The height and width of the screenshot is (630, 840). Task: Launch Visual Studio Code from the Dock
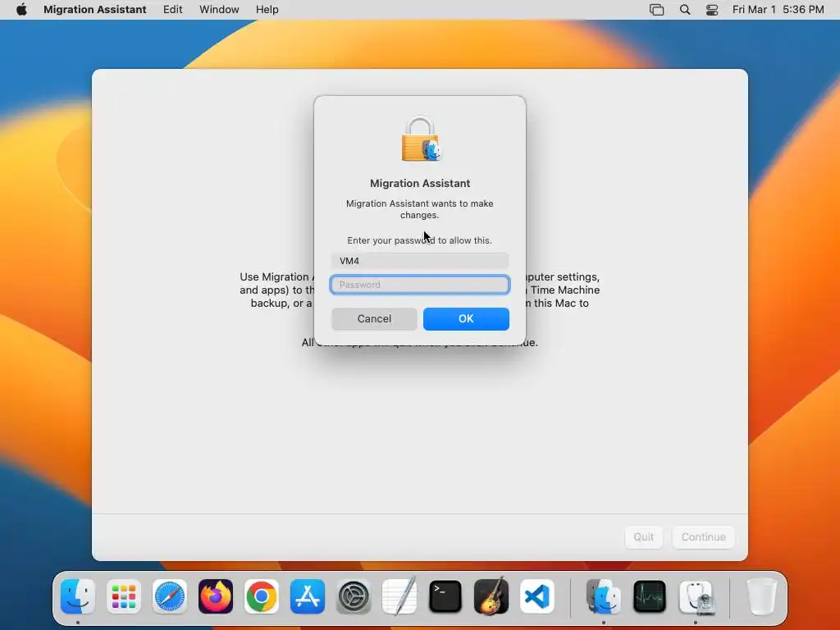[x=537, y=596]
